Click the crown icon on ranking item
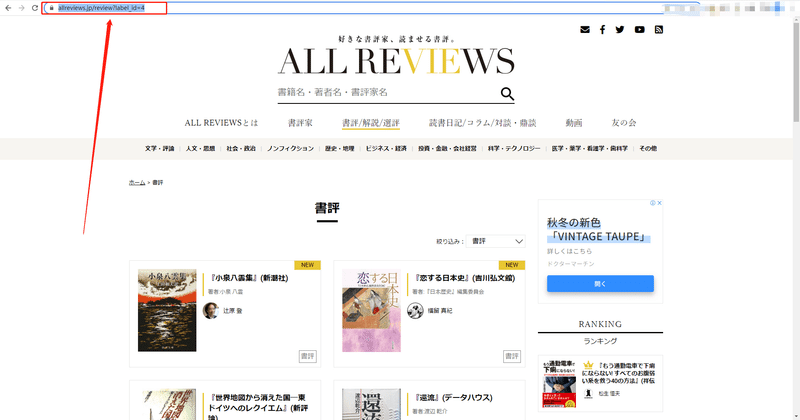The image size is (800, 420). [588, 365]
